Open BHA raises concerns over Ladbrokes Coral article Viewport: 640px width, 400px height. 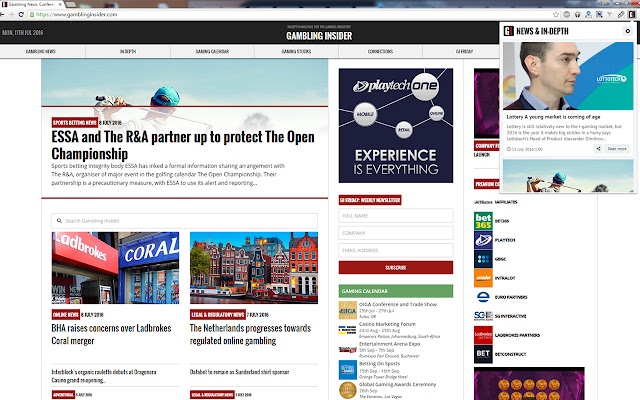click(x=111, y=334)
